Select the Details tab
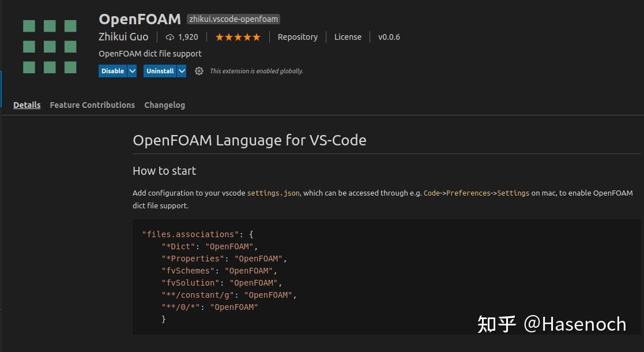 point(27,105)
